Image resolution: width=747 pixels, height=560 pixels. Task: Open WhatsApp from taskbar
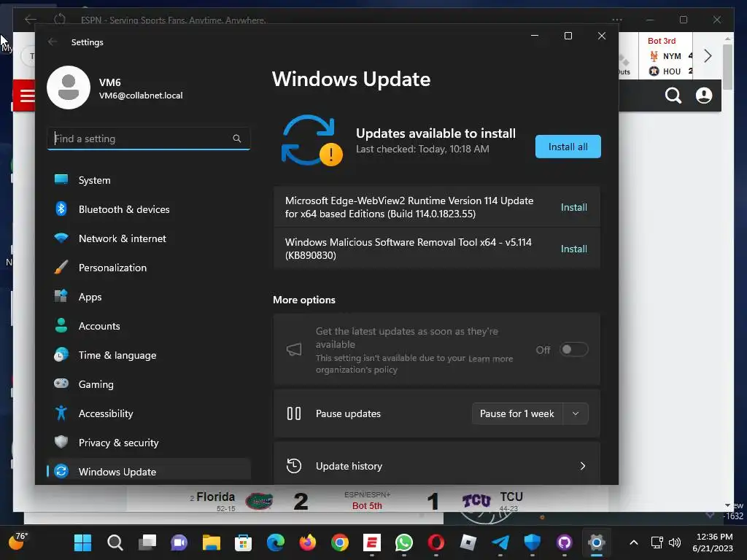point(404,542)
